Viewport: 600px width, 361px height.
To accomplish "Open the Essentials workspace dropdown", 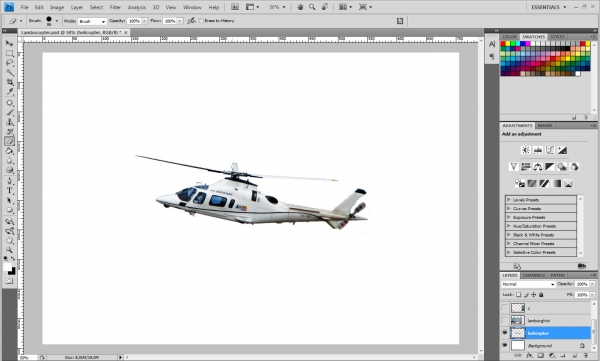I will pos(549,7).
